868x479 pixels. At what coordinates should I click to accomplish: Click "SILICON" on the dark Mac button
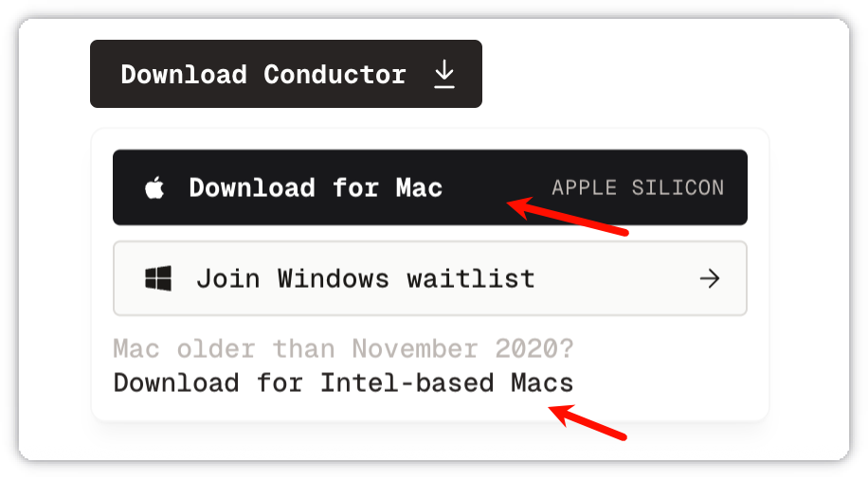677,187
